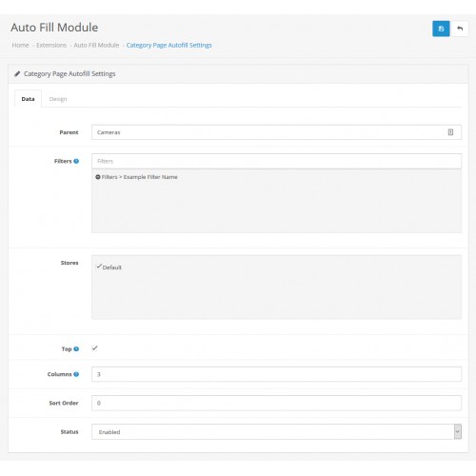Click the Columns help info icon
Viewport: 476px width, 476px height.
76,374
